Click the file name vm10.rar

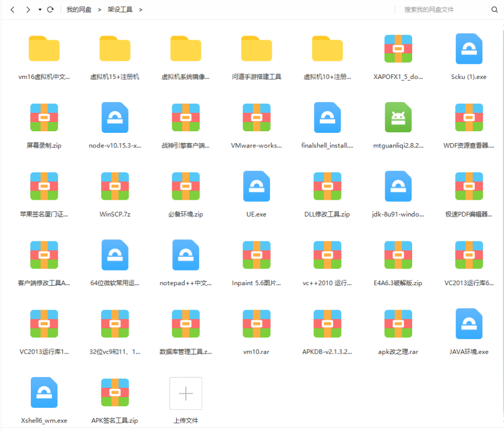point(256,352)
